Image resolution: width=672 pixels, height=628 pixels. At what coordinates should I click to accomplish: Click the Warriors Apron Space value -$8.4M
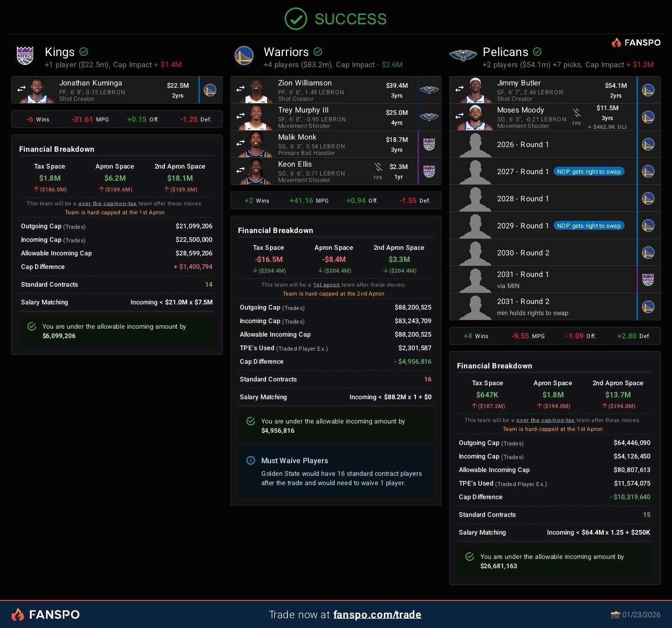pos(334,259)
